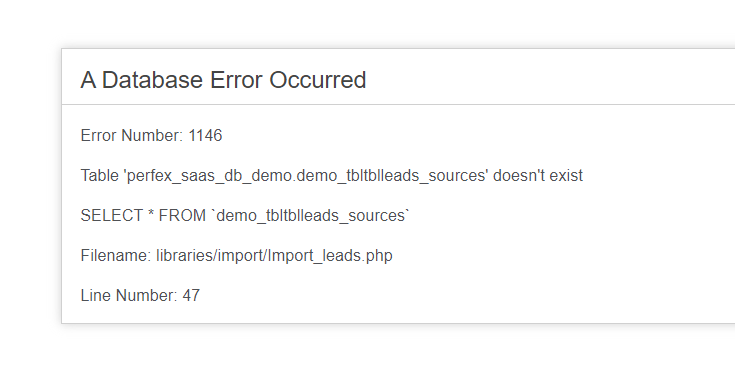Viewport: 735px width, 373px height.
Task: Click 'demo_tbltblleads_sources' in the SQL query
Action: click(311, 216)
